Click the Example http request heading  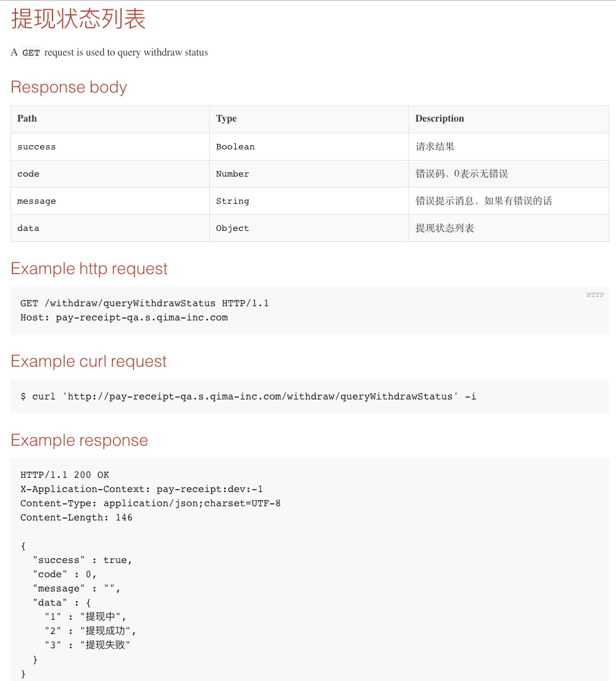[x=89, y=269]
